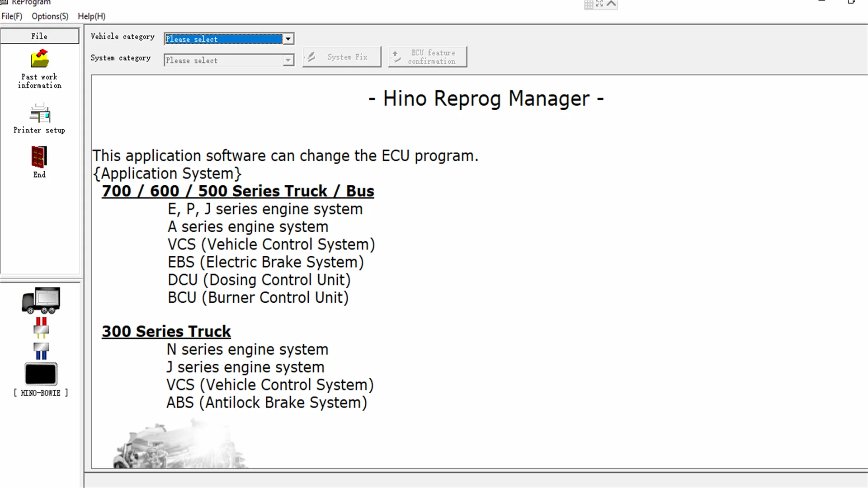Click the System category label
Image resolution: width=868 pixels, height=488 pixels.
click(121, 58)
